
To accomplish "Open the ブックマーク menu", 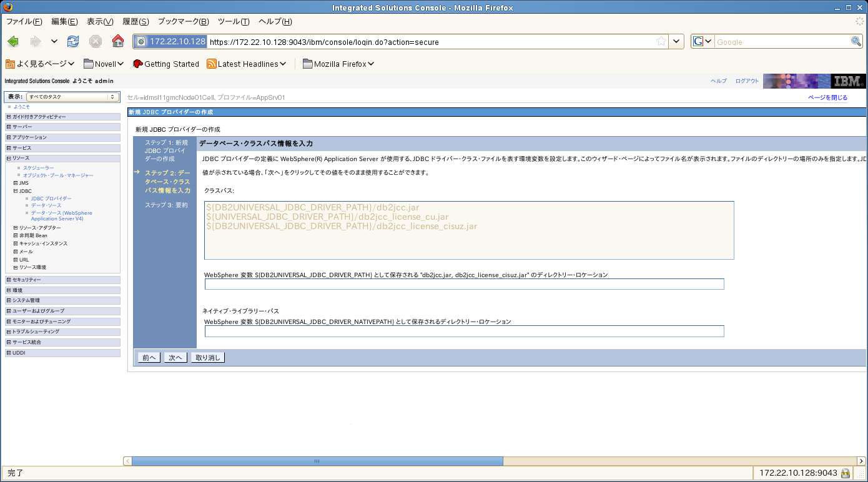I will pyautogui.click(x=183, y=21).
